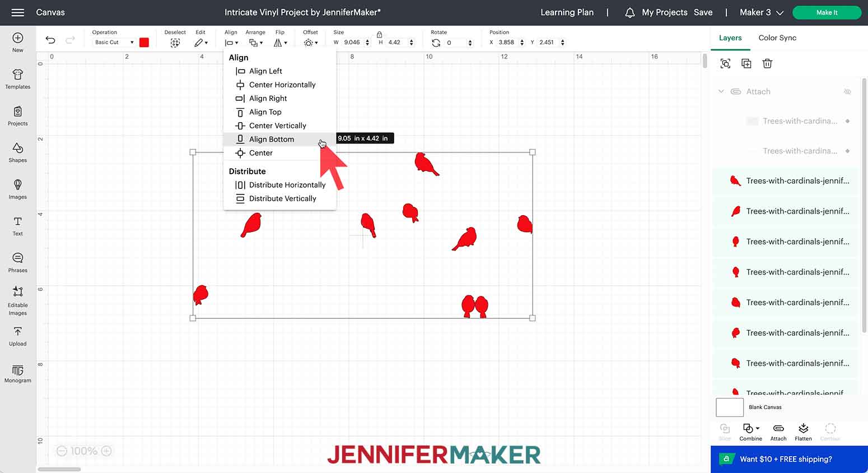Choose Align Left from menu
The image size is (868, 473).
(x=279, y=71)
